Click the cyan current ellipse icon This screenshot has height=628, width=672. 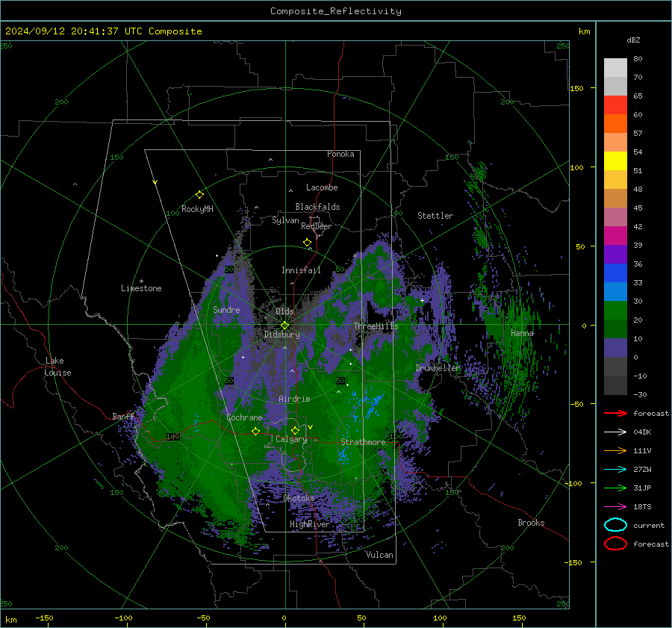(x=615, y=525)
